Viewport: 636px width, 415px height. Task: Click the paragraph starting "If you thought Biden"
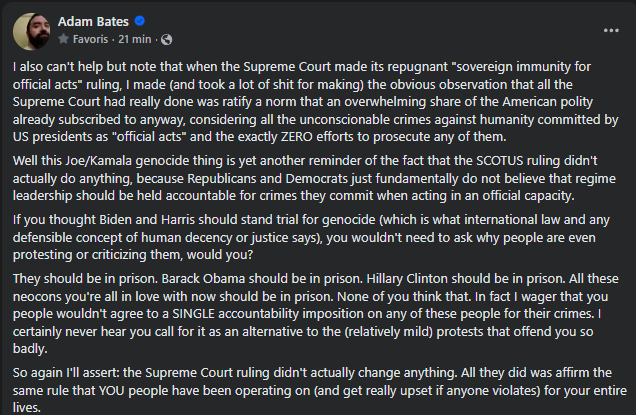coord(312,237)
